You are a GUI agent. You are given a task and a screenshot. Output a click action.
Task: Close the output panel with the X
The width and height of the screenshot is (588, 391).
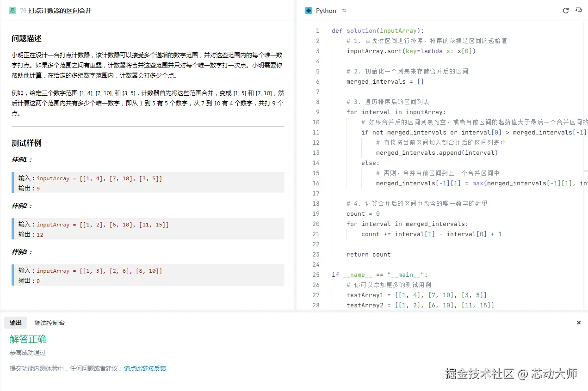pos(578,323)
